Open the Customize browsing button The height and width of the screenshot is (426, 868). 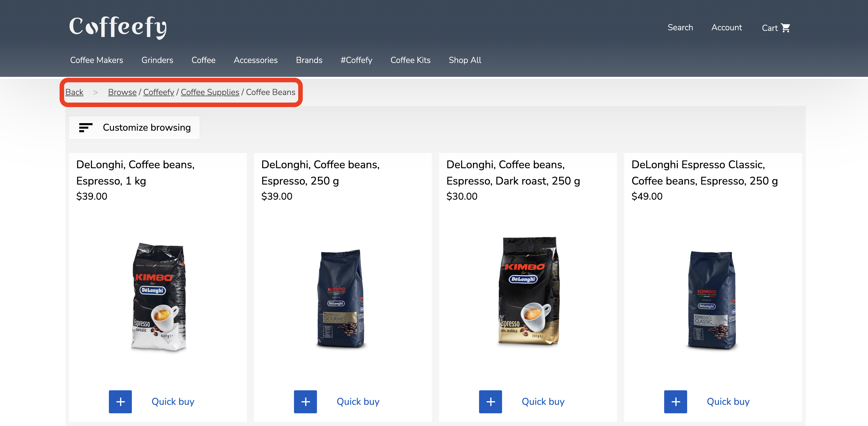coord(134,128)
